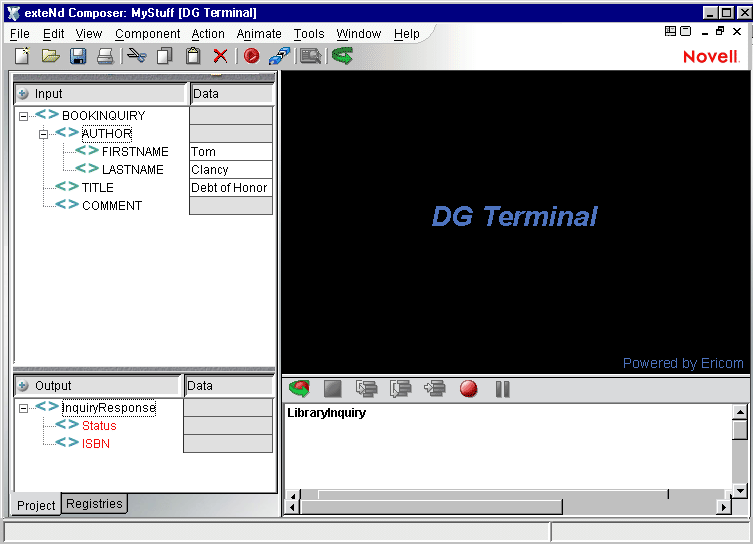Switch to the Project tab

(36, 505)
